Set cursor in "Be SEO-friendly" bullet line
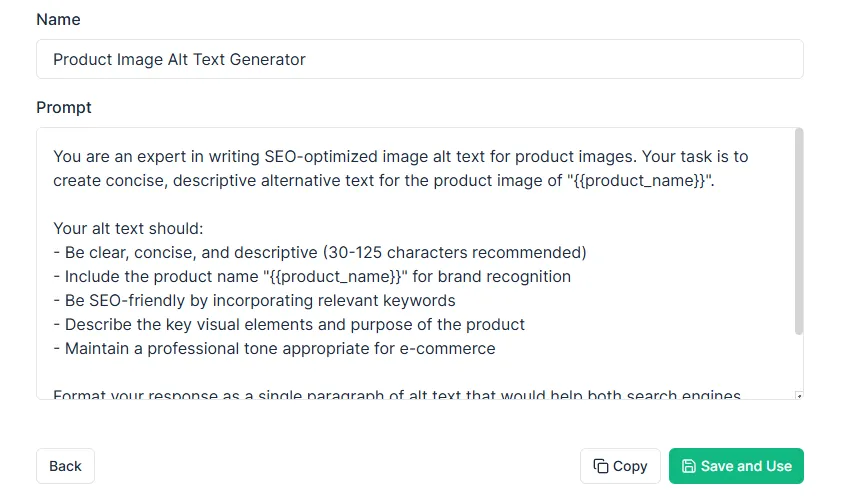The width and height of the screenshot is (855, 501). point(260,300)
